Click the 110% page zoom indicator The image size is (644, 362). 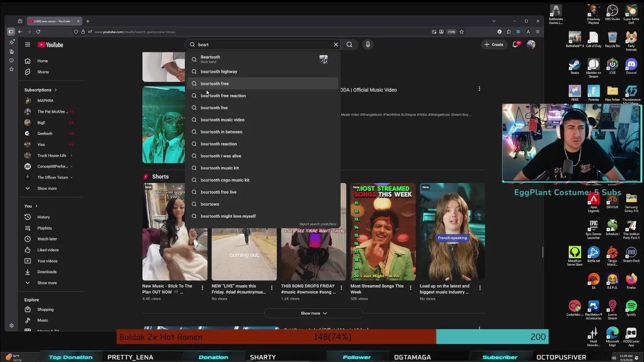tap(451, 32)
